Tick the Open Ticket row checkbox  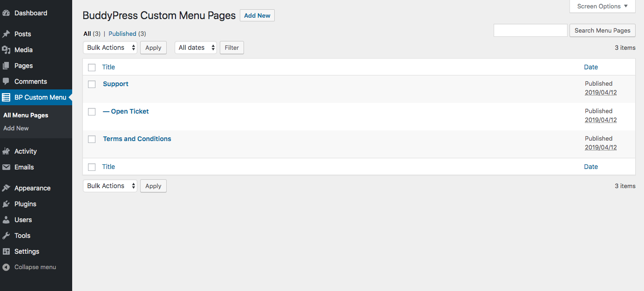[x=92, y=112]
